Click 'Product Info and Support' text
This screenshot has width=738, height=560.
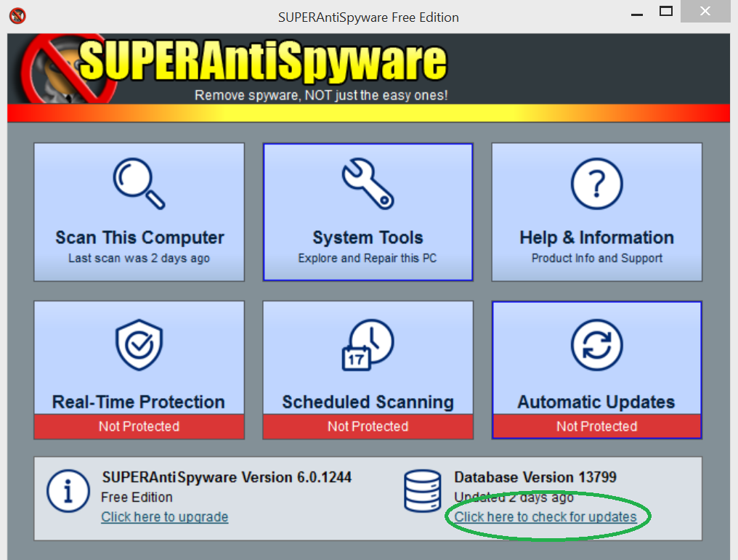coord(597,258)
